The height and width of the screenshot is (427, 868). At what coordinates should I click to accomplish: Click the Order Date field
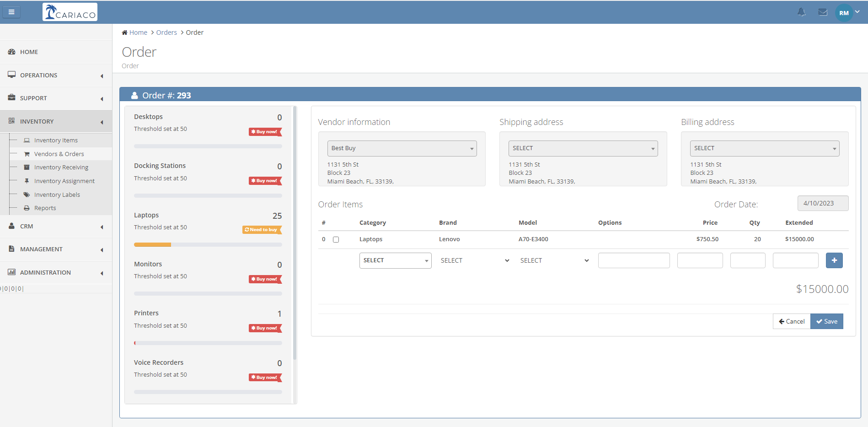(x=823, y=203)
